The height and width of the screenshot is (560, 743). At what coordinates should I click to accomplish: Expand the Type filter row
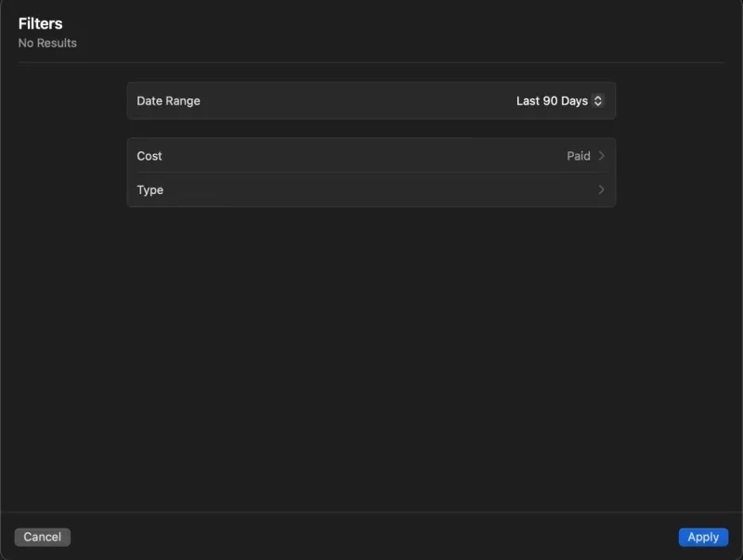click(x=371, y=189)
